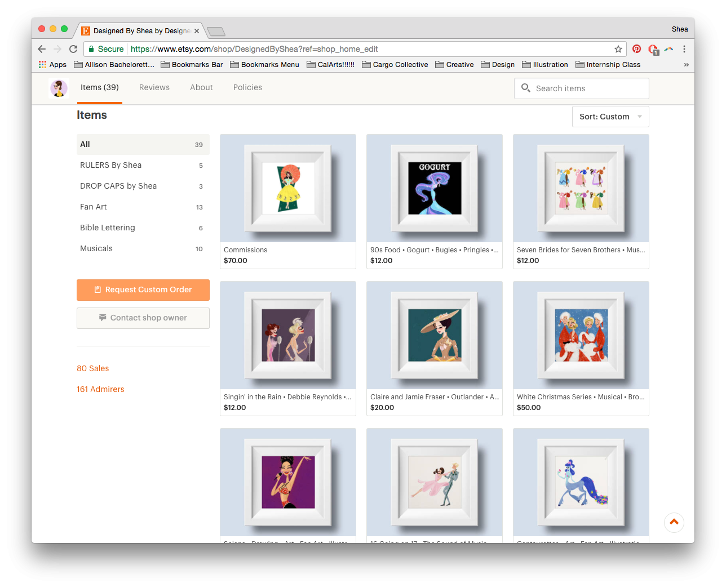Viewport: 726px width, 588px height.
Task: Open the Claire and Jamie Fraser thumbnail
Action: [435, 335]
